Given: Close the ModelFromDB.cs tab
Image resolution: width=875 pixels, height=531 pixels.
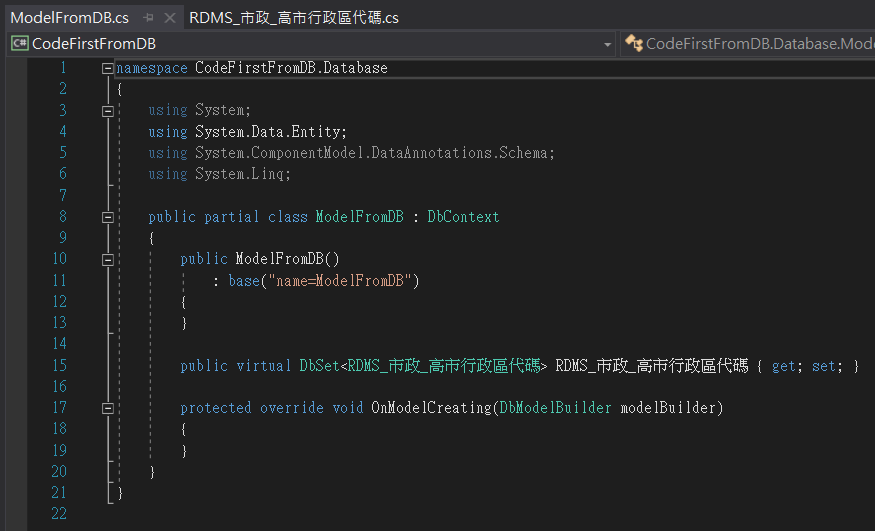Looking at the screenshot, I should pyautogui.click(x=168, y=18).
